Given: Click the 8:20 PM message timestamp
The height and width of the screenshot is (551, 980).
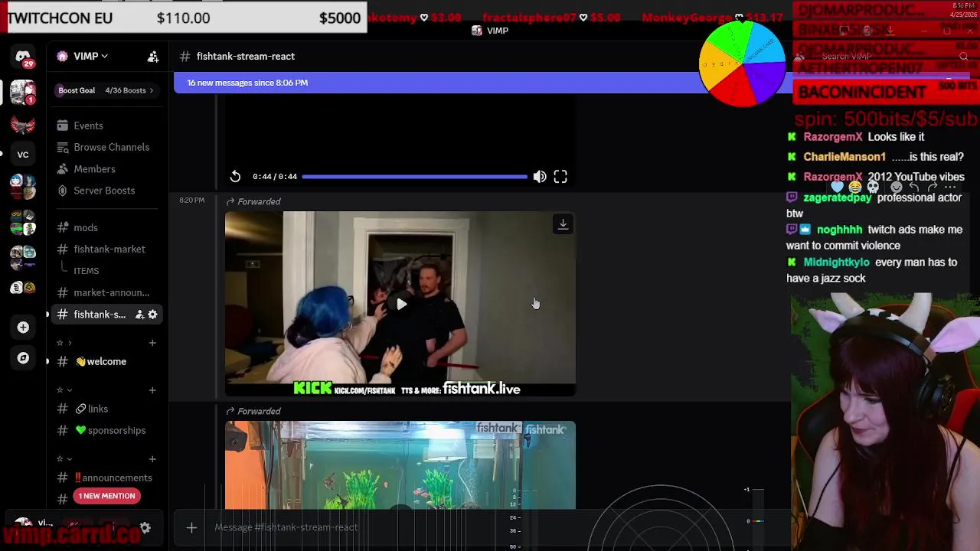Looking at the screenshot, I should (x=192, y=201).
